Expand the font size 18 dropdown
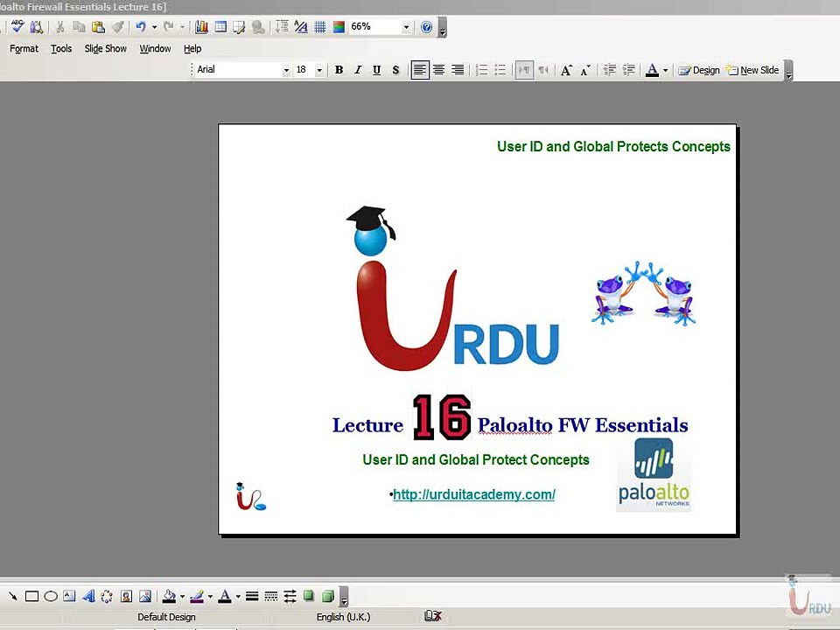The image size is (840, 630). [319, 70]
